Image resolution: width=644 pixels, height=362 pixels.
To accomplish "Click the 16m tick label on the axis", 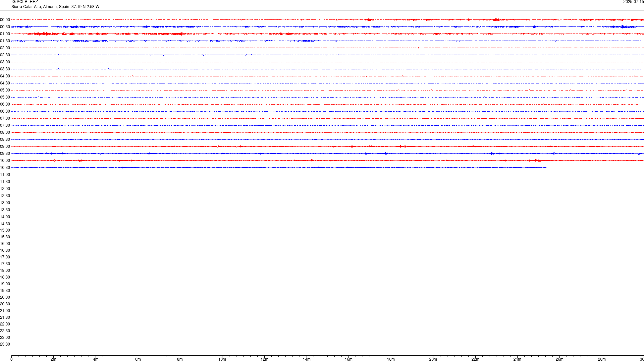I will point(349,359).
